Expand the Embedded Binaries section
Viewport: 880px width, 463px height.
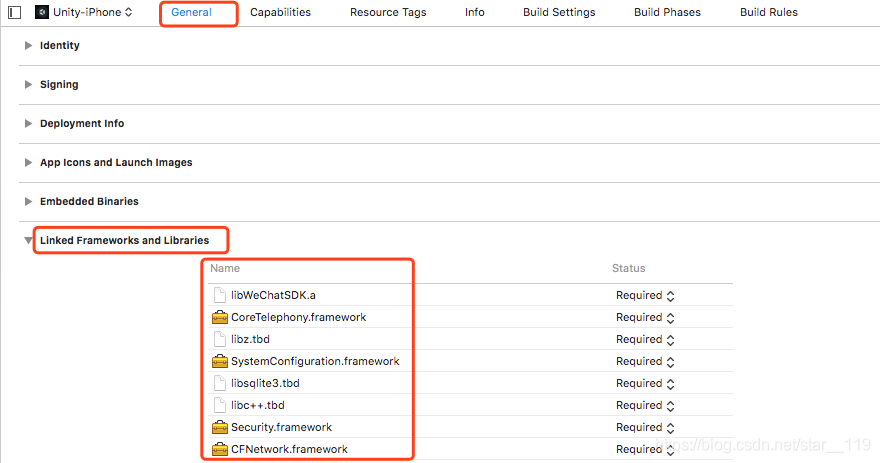tap(28, 201)
